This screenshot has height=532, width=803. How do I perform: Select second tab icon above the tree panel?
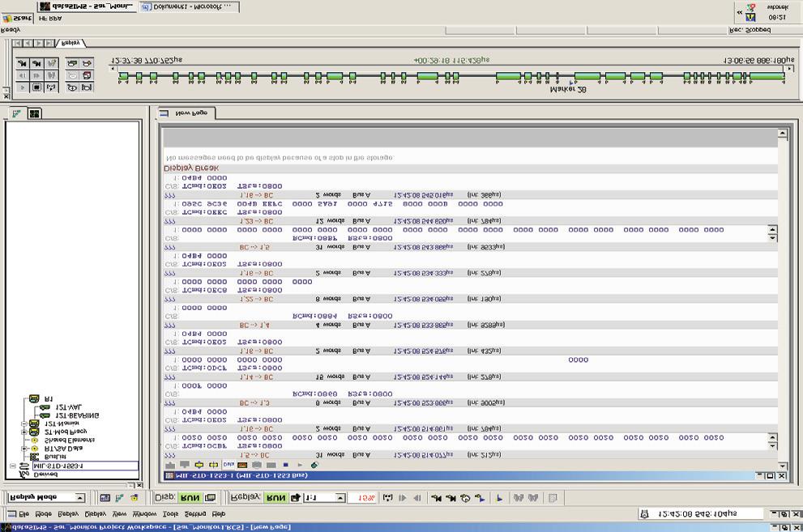tap(34, 113)
